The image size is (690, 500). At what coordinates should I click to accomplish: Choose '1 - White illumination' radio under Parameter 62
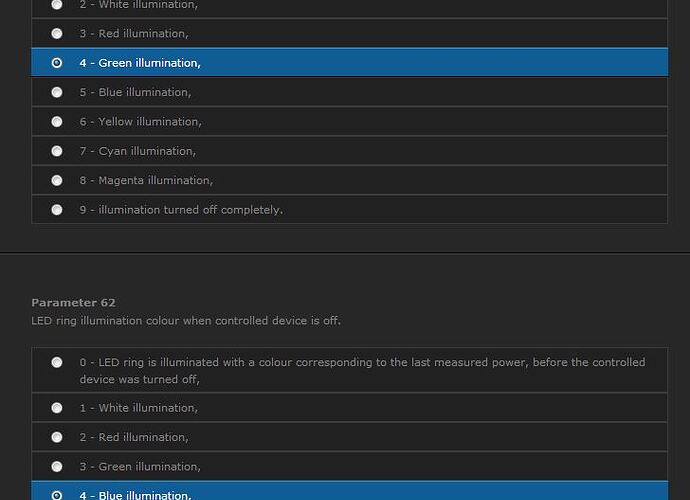[x=57, y=408]
